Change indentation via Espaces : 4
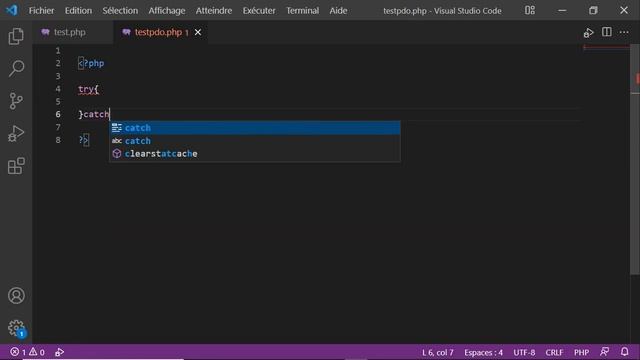 click(483, 352)
